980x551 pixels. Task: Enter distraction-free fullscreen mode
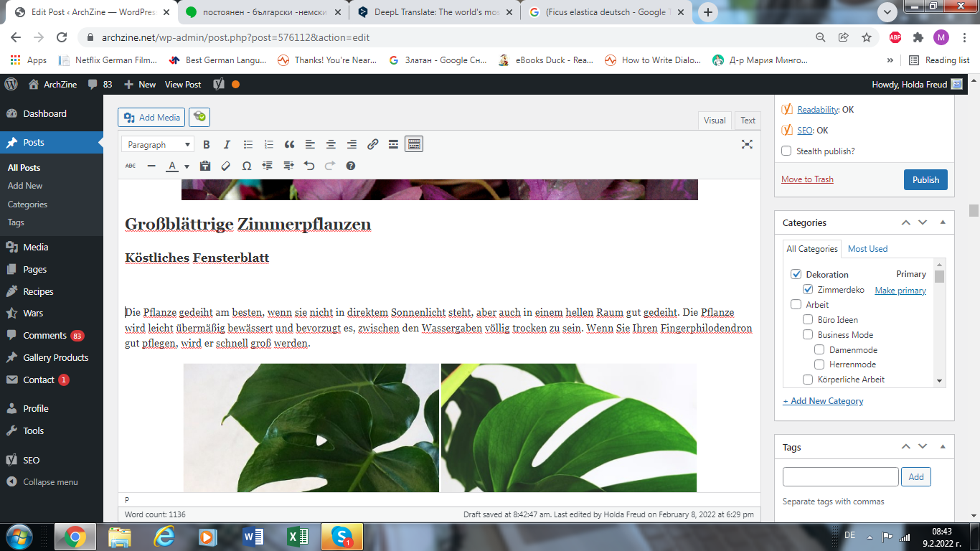tap(747, 144)
